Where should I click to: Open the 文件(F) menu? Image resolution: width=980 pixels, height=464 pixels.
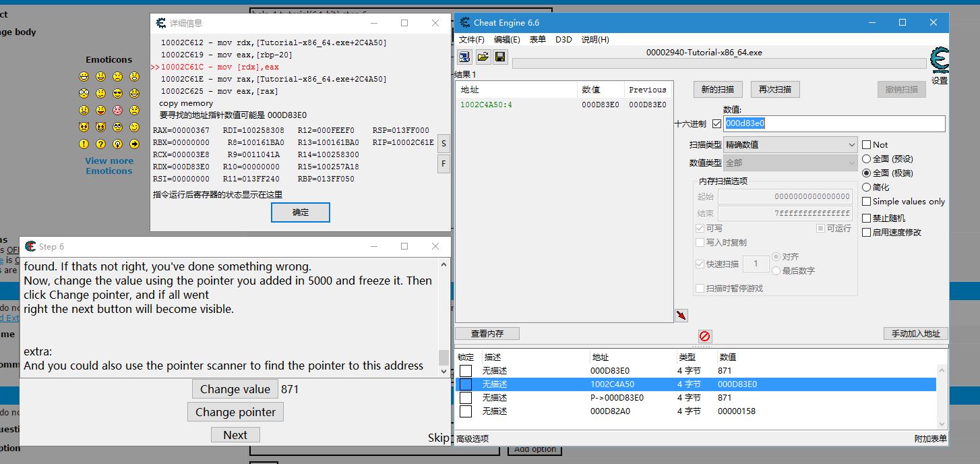click(472, 40)
